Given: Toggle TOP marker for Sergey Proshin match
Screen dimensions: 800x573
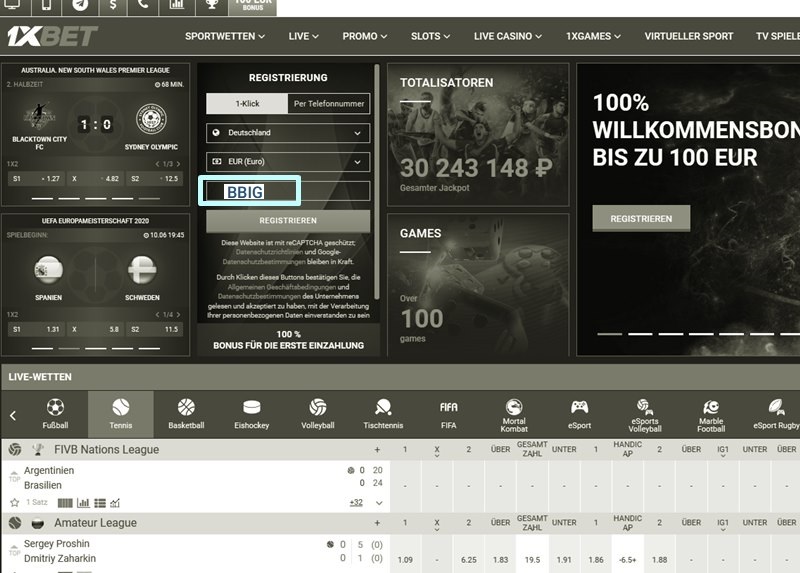Looking at the screenshot, I should (x=14, y=550).
